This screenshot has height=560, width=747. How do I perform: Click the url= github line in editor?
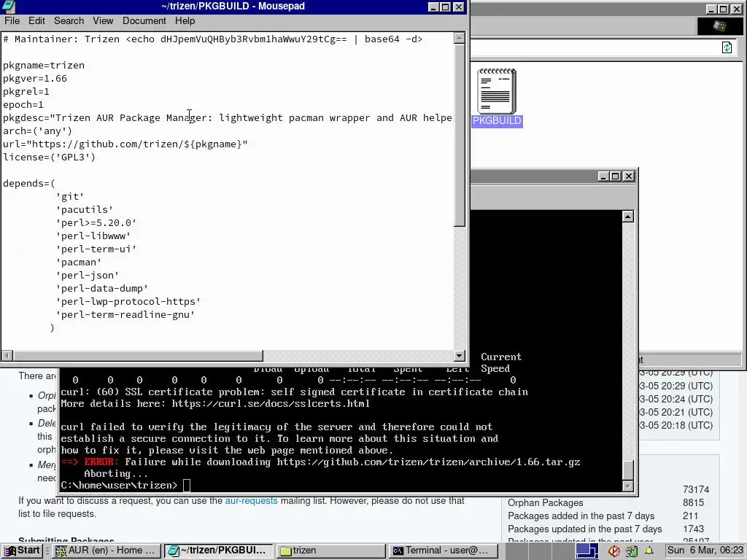(x=125, y=144)
